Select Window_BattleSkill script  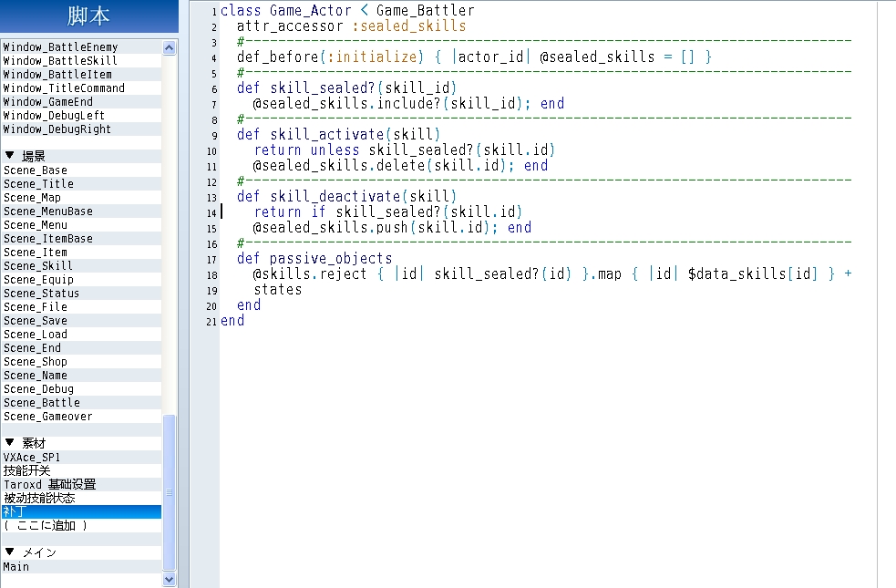point(82,60)
